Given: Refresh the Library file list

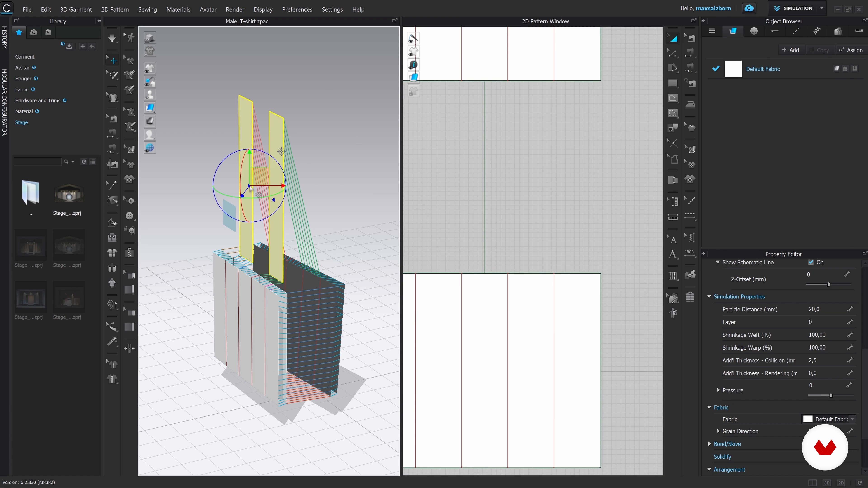Looking at the screenshot, I should pos(84,162).
